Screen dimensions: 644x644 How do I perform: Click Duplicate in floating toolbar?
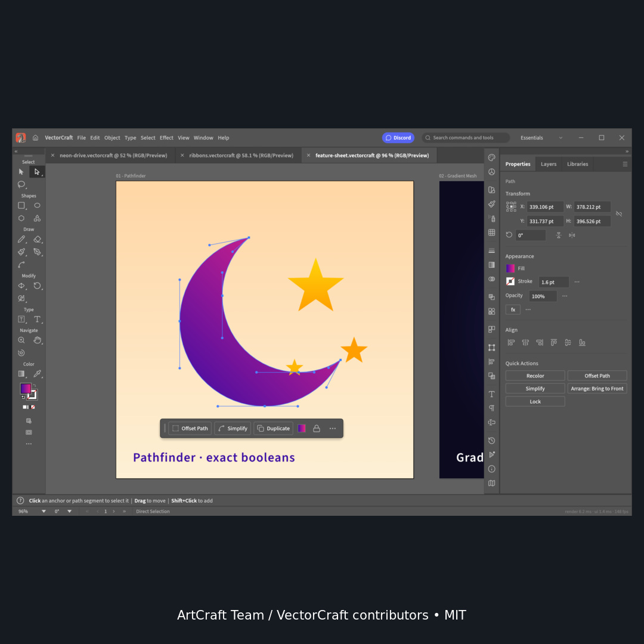pyautogui.click(x=274, y=428)
